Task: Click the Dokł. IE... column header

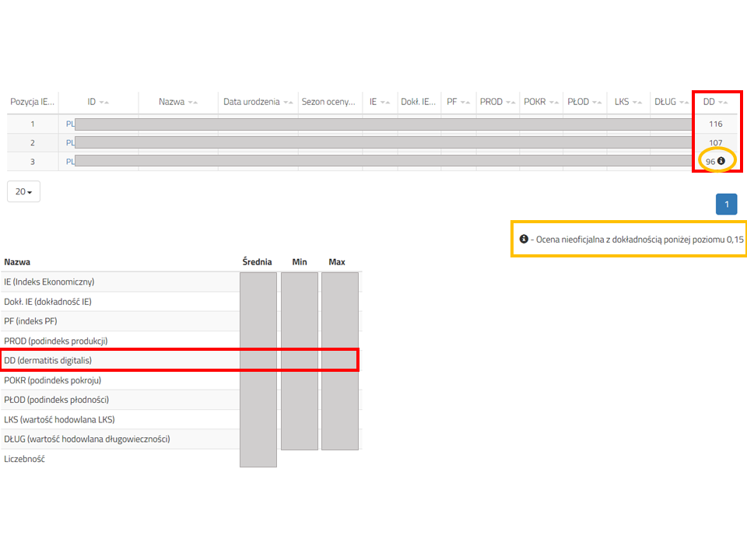Action: [x=419, y=102]
